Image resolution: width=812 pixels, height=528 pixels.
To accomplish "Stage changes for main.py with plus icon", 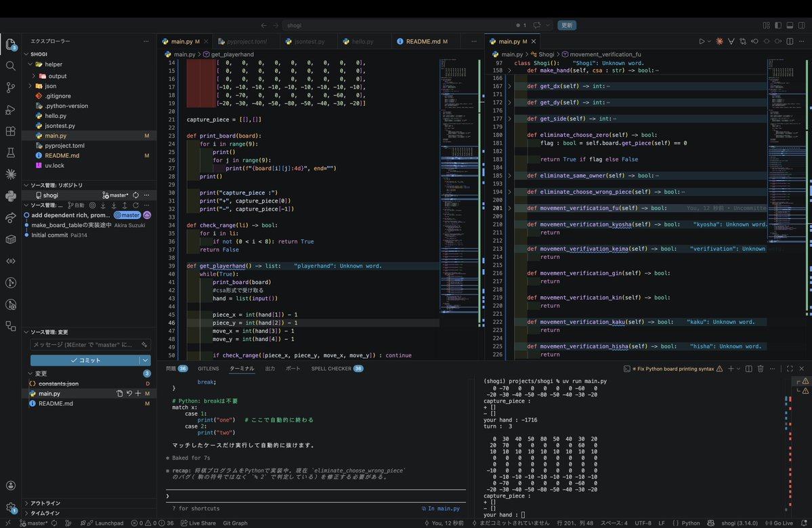I will click(x=137, y=394).
